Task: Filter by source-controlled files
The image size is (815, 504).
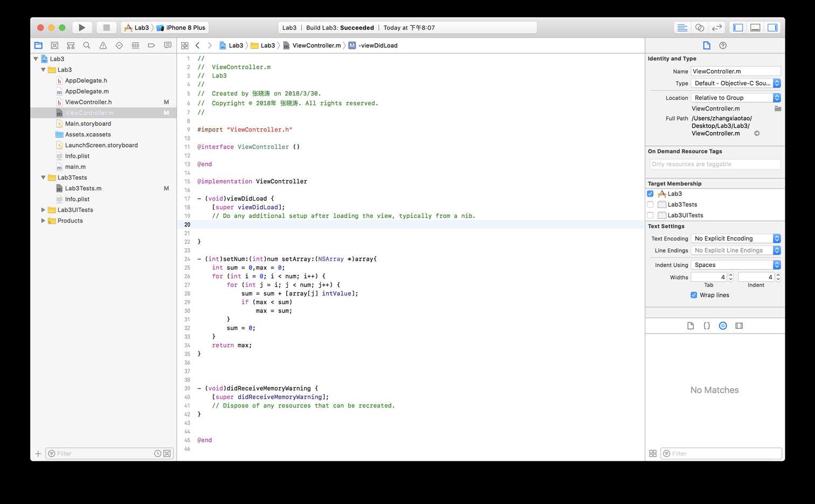Action: (x=167, y=453)
